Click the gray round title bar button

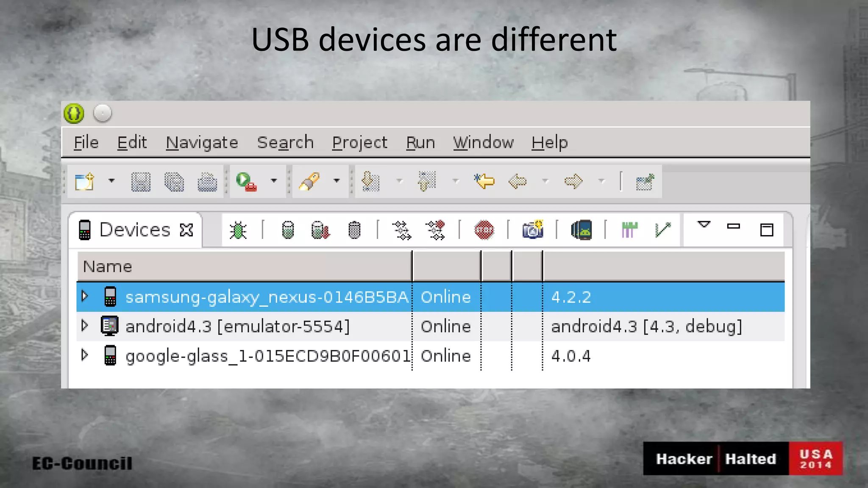pos(102,114)
